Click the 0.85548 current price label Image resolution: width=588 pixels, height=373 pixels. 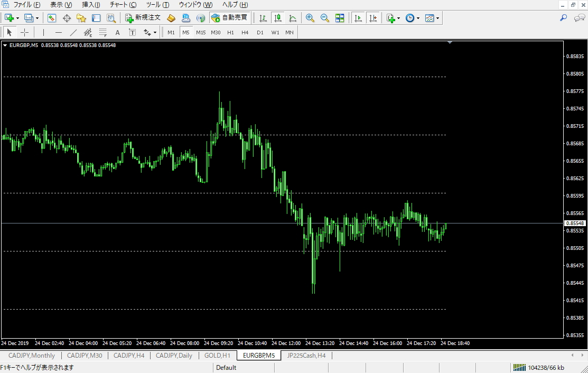[575, 223]
